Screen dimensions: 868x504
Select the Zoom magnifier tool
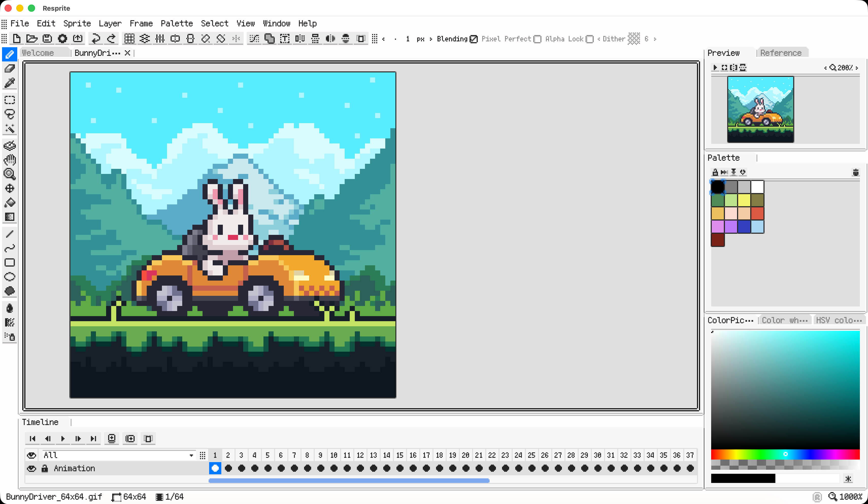(x=10, y=174)
